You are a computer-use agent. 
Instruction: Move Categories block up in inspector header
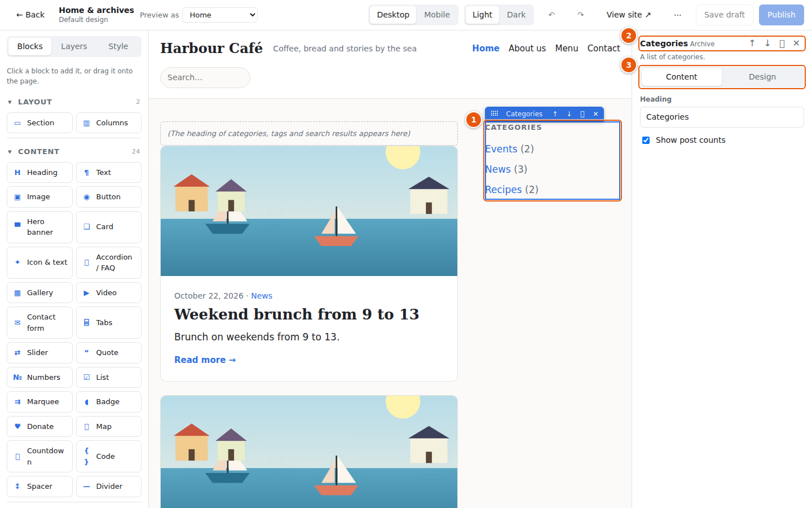click(752, 43)
